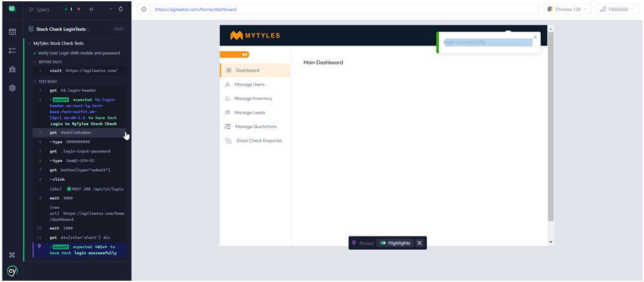Select the visit https://agileatoz.com/ command
The height and width of the screenshot is (282, 644).
tap(80, 70)
